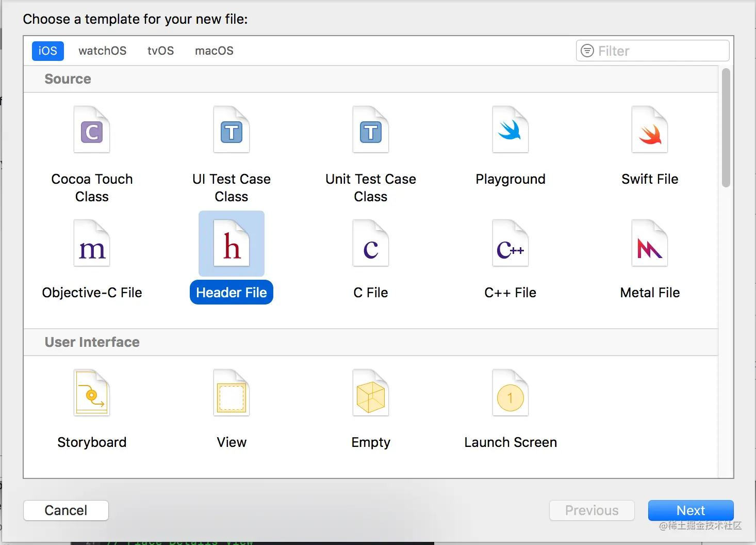Click inside the Filter search field
This screenshot has width=756, height=545.
point(652,51)
